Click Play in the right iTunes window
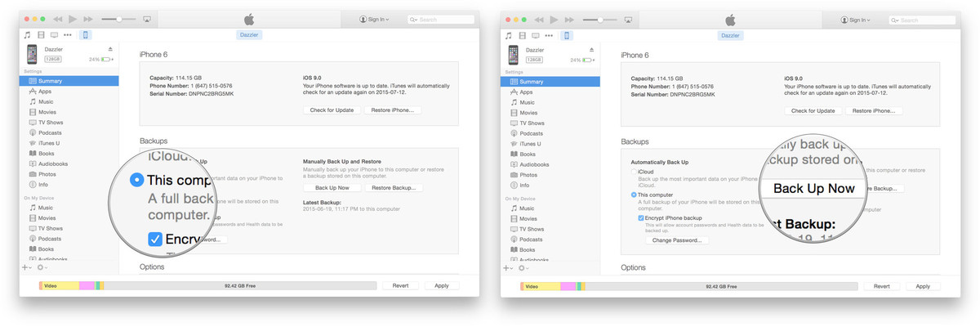 tap(555, 18)
